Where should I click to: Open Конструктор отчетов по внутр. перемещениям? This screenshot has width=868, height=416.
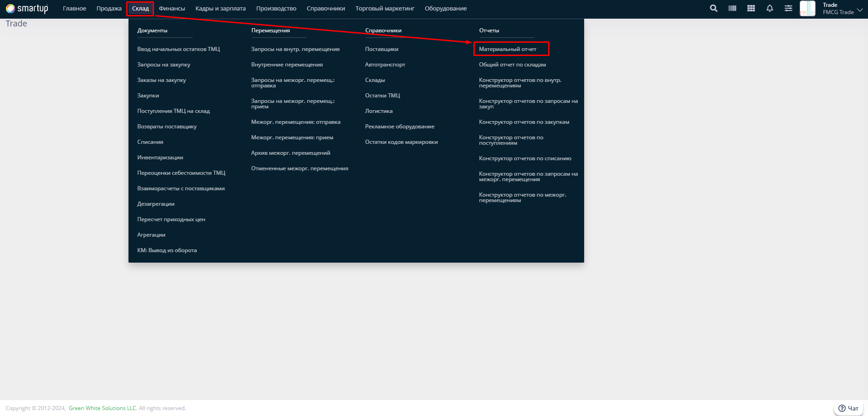click(x=520, y=83)
